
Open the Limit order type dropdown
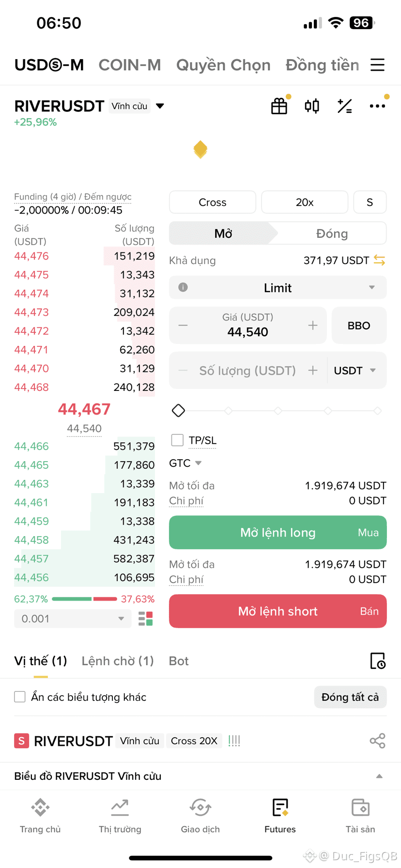(278, 288)
